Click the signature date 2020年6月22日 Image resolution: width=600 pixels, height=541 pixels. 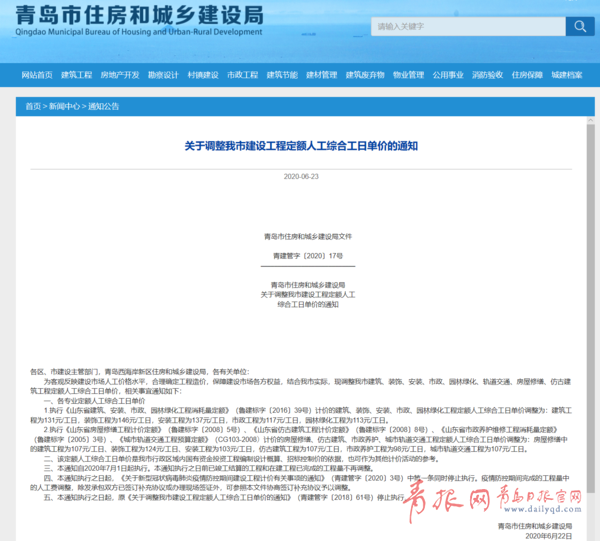coord(549,536)
